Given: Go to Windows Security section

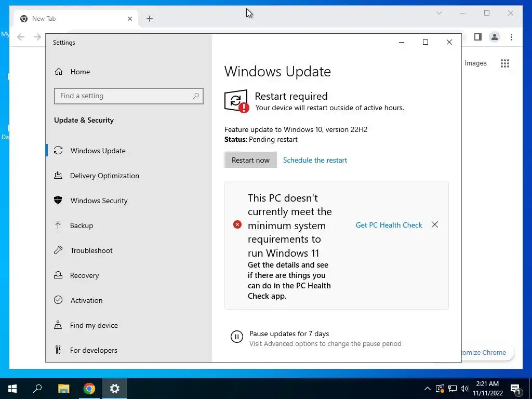Looking at the screenshot, I should [x=99, y=201].
